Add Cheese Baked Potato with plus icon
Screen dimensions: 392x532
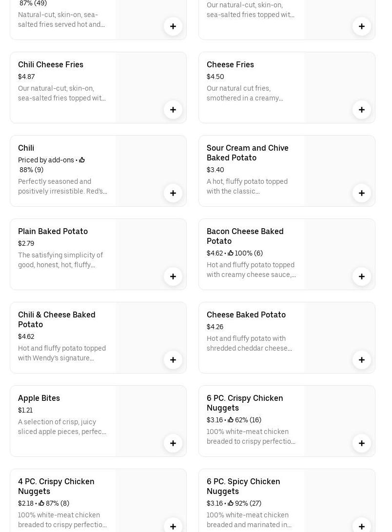pos(362,360)
